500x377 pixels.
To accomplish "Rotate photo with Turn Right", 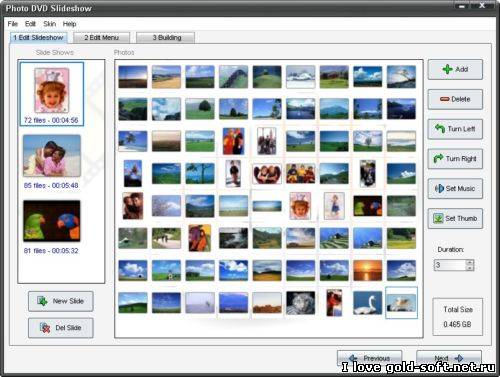I will click(x=455, y=159).
